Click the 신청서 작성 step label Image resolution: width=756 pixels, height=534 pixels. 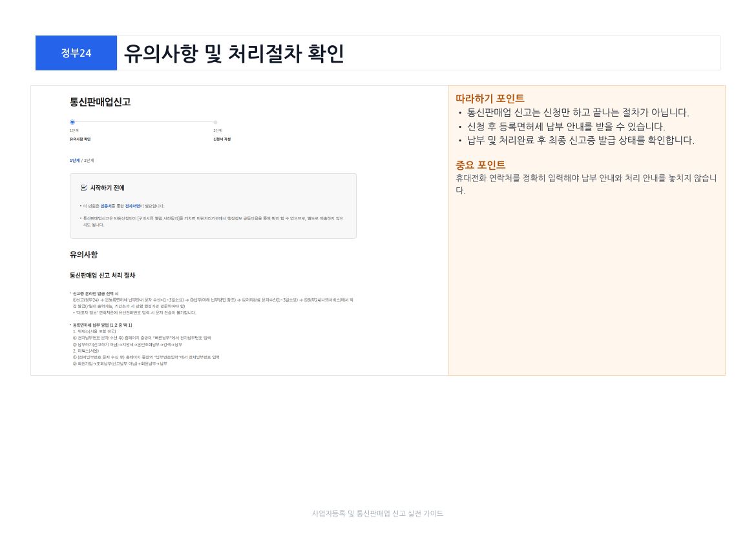pyautogui.click(x=222, y=139)
